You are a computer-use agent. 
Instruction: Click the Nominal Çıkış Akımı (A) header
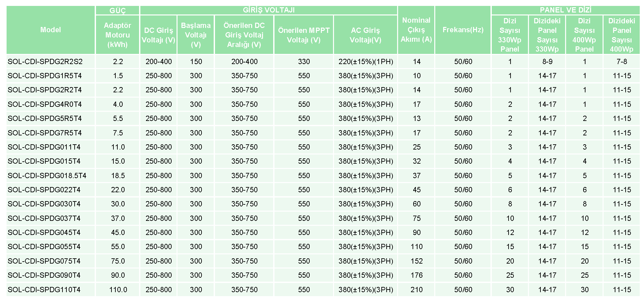pos(416,30)
